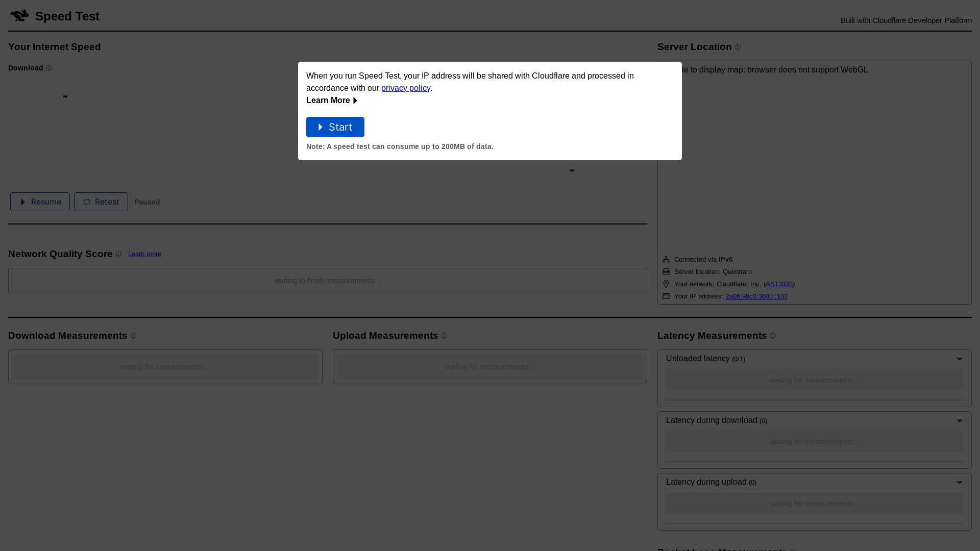Collapse the Latency during download arrow
Viewport: 980px width, 551px height.
pos(960,421)
